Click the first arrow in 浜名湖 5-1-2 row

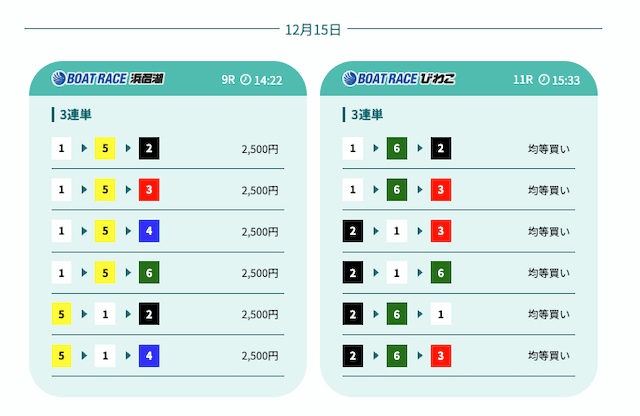(x=83, y=314)
